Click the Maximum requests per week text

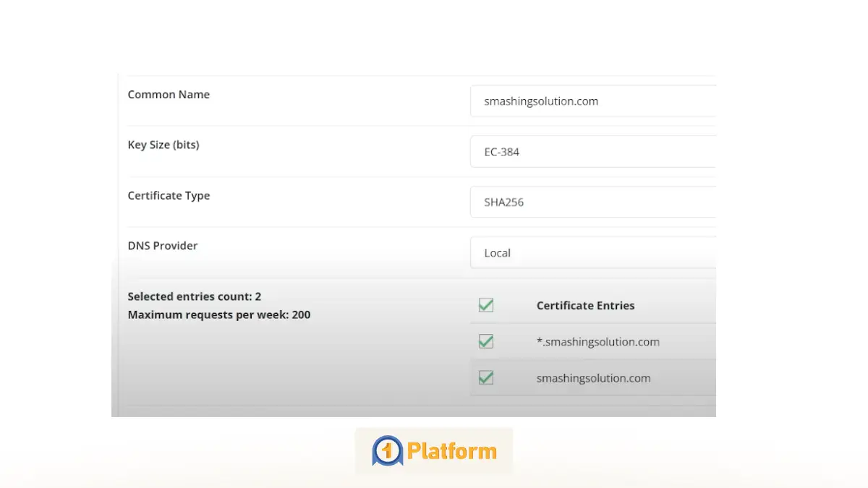(x=219, y=314)
